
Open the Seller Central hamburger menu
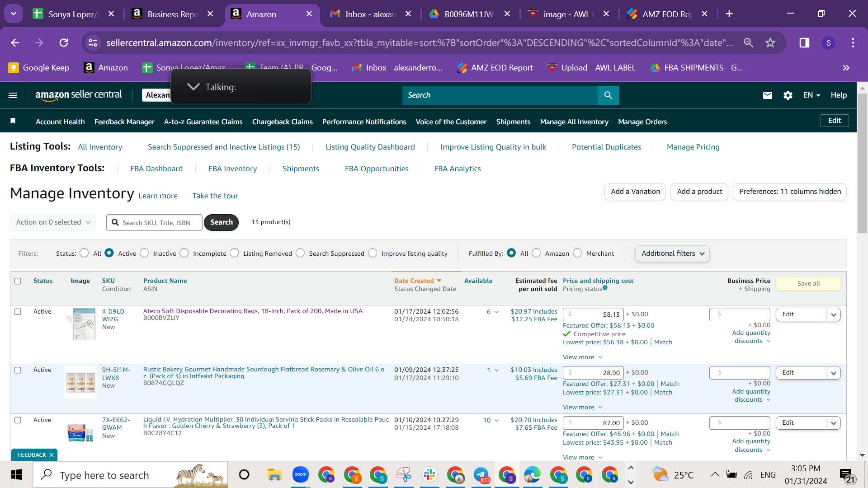click(13, 95)
